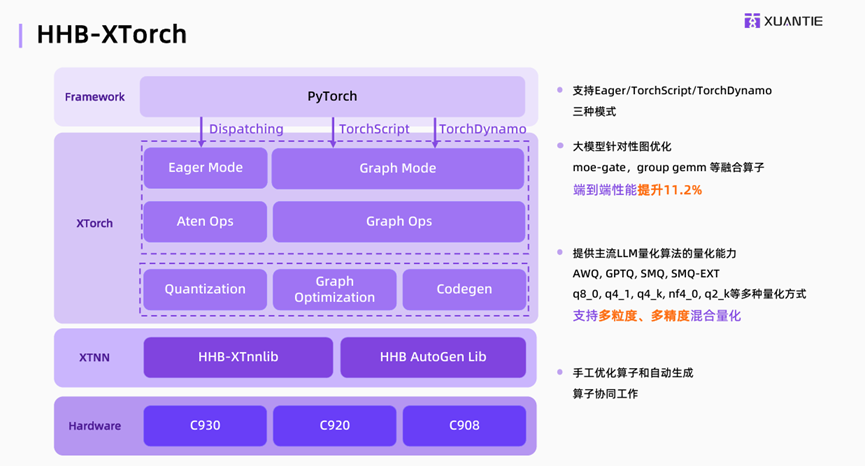The height and width of the screenshot is (466, 865).
Task: Click the XUANTIE logo icon
Action: coord(752,21)
